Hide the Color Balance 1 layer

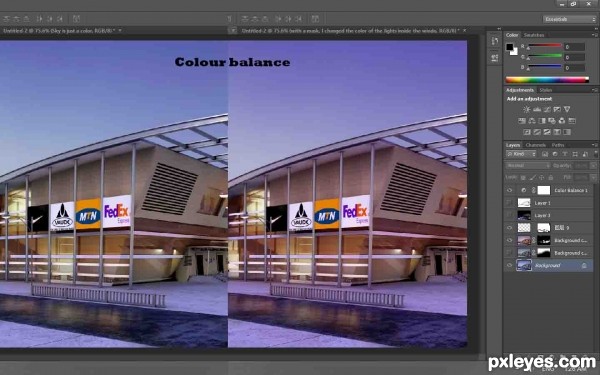click(x=509, y=190)
